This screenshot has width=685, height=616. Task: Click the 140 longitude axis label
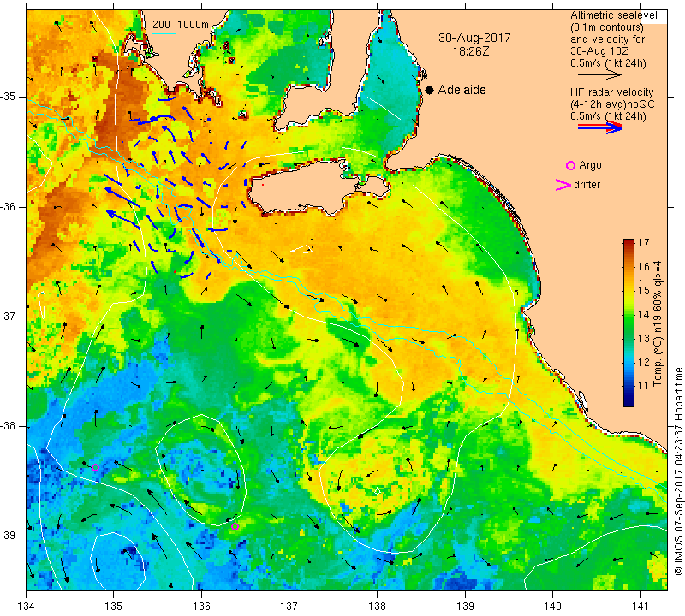pyautogui.click(x=553, y=606)
